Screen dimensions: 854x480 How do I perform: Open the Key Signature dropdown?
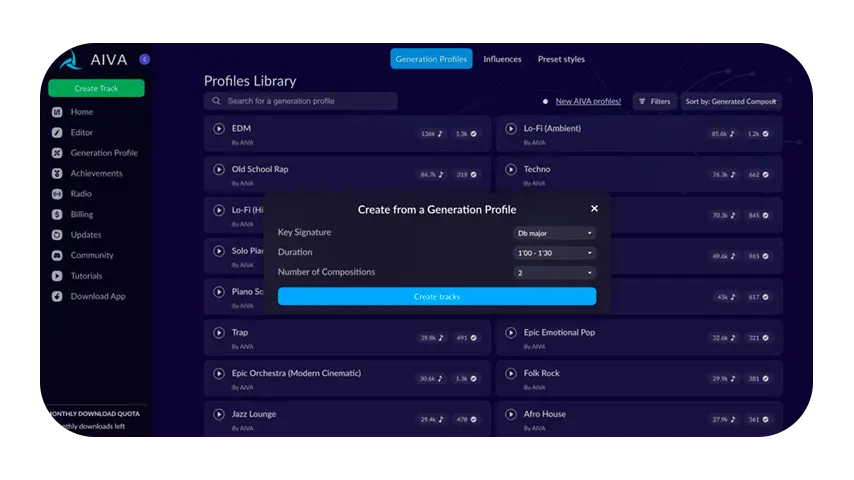(x=554, y=233)
